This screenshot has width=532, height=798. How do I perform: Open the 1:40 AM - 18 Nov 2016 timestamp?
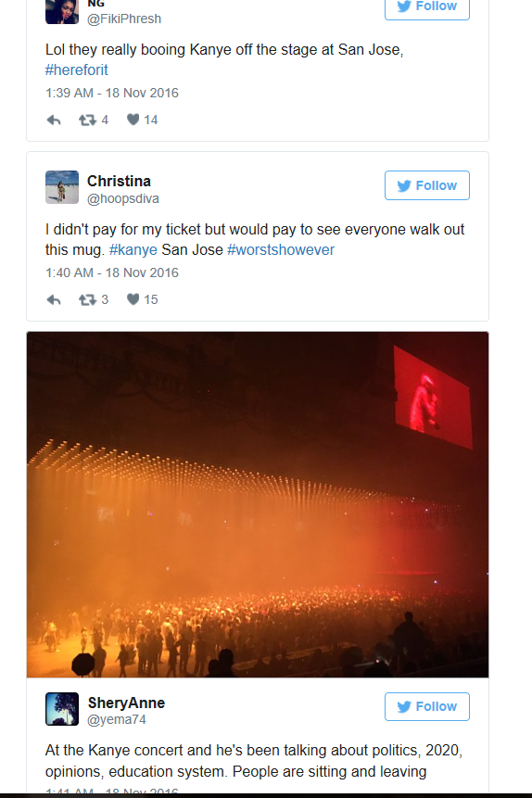tap(112, 272)
